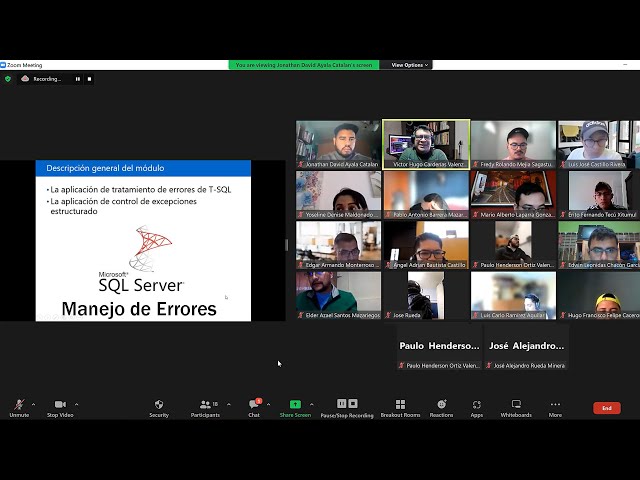Stop Video camera button
The height and width of the screenshot is (480, 640).
click(60, 408)
